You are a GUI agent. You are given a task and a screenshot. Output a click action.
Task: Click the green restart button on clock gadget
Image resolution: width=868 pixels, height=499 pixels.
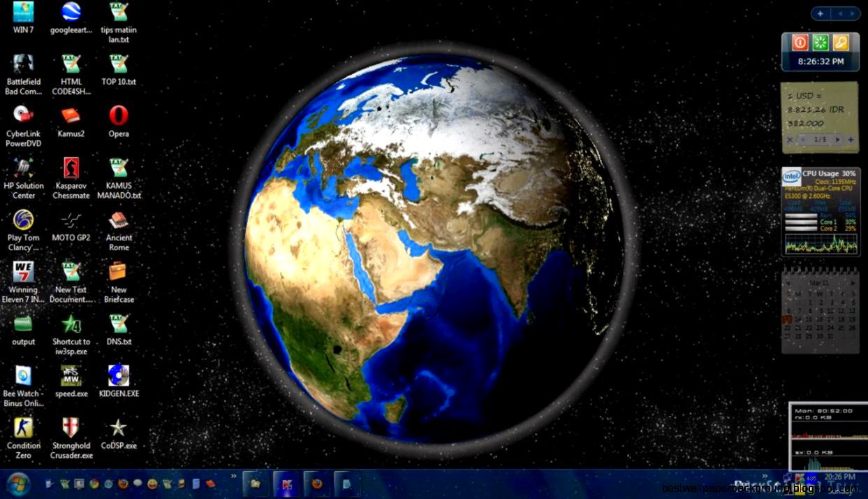click(x=821, y=43)
